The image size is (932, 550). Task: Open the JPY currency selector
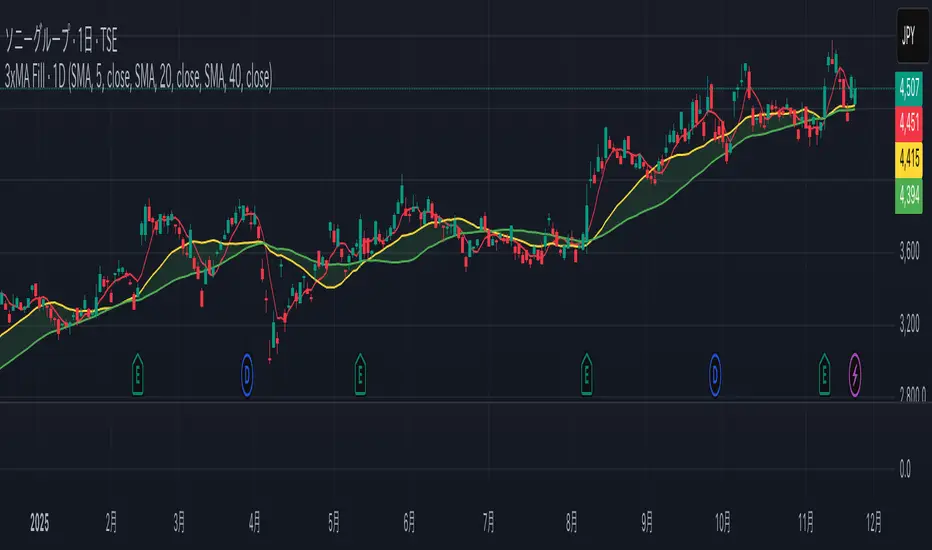(912, 36)
